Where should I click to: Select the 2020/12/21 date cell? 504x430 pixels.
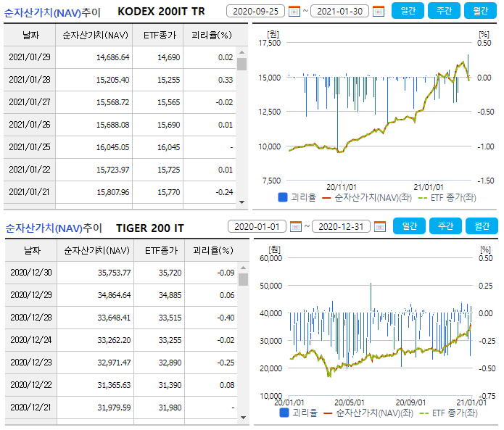click(31, 408)
